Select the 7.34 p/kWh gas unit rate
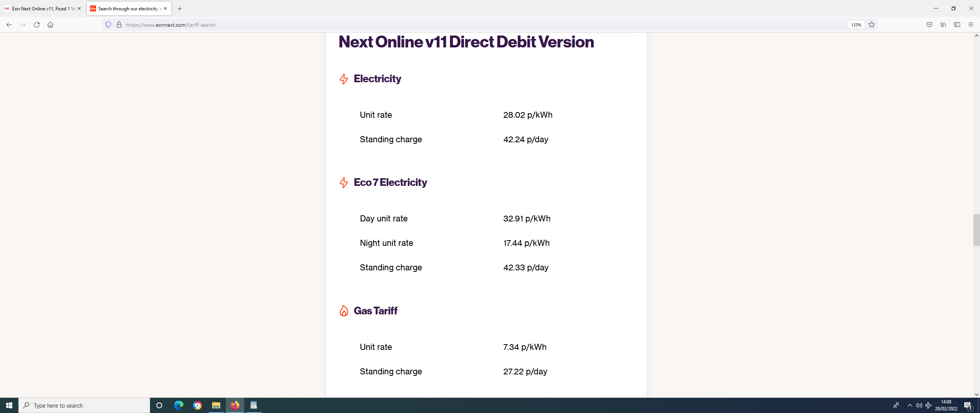This screenshot has width=980, height=413. point(525,347)
